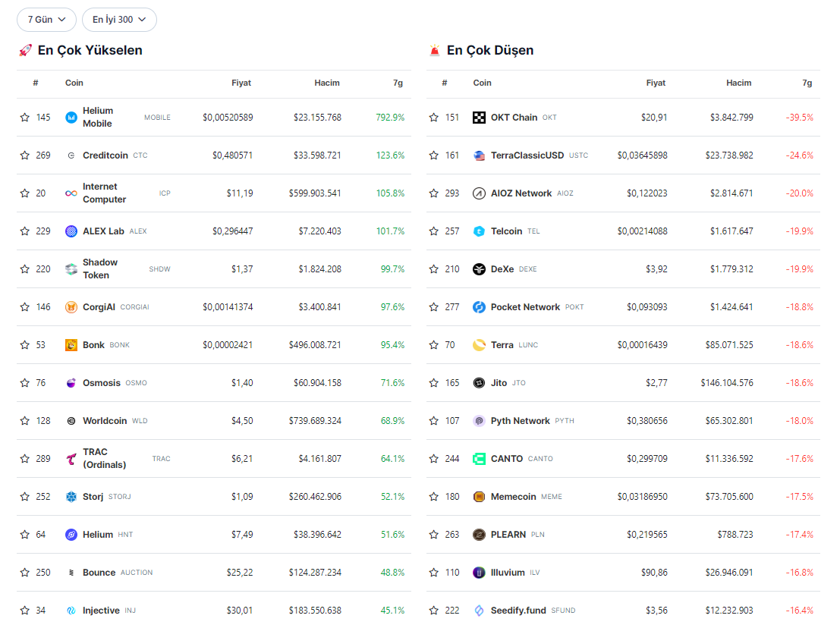Screen dimensions: 840x628
Task: Click the OKT Chain checkered icon
Action: tap(479, 118)
